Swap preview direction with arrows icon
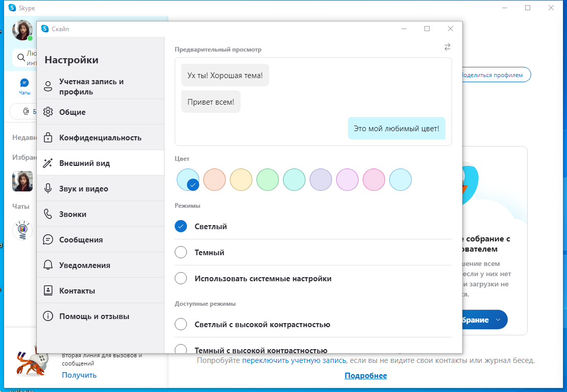Screen dimensions: 567x392 [x=447, y=47]
